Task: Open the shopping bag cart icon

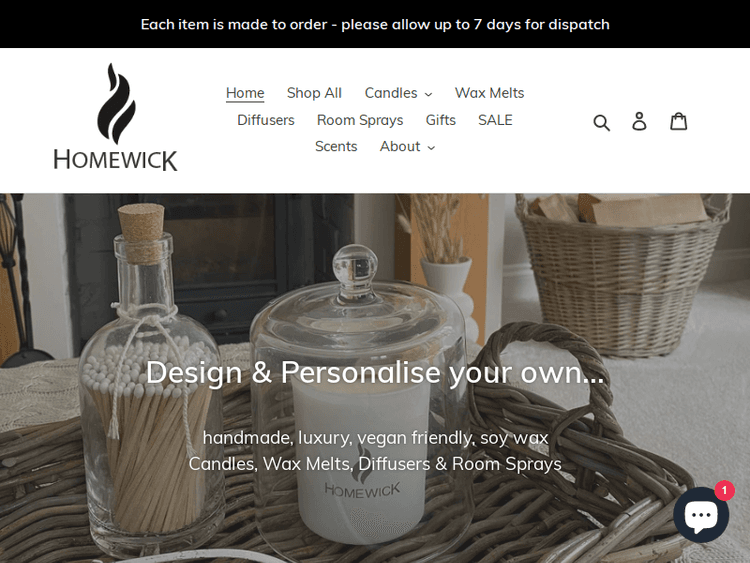Action: click(x=678, y=121)
